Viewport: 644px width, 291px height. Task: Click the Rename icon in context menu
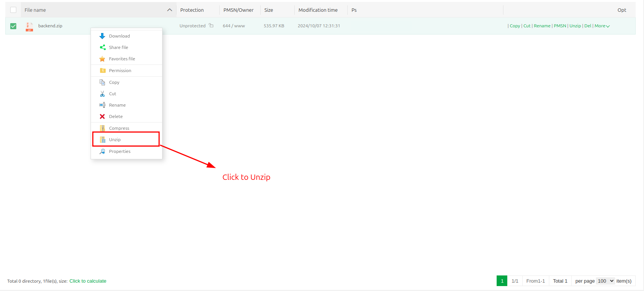point(102,105)
